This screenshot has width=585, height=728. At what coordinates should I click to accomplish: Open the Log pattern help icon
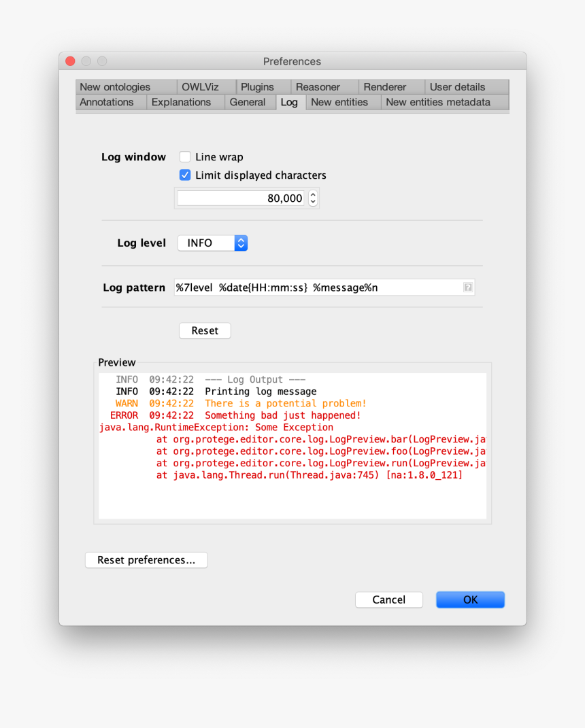tap(468, 287)
